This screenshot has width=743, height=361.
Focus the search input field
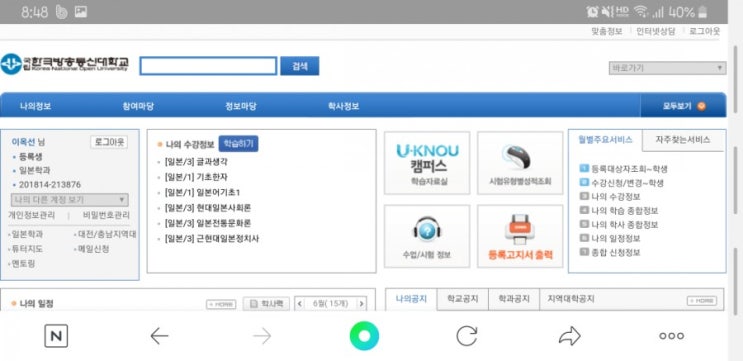point(208,66)
